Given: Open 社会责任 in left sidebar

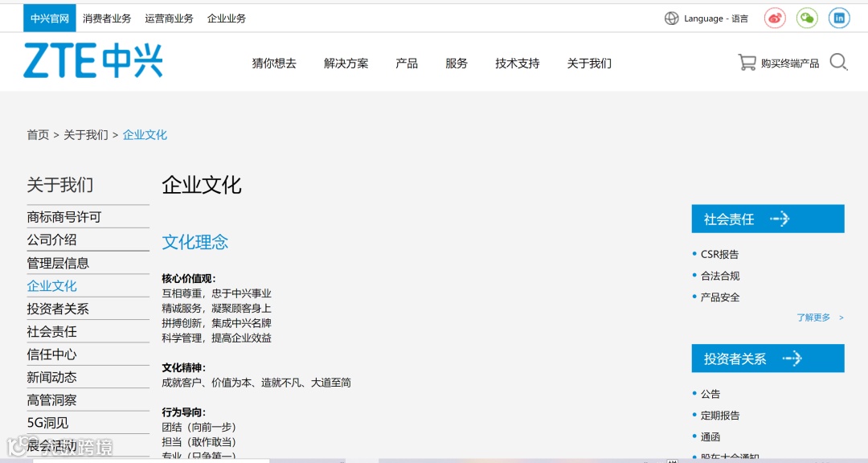Looking at the screenshot, I should pos(51,332).
